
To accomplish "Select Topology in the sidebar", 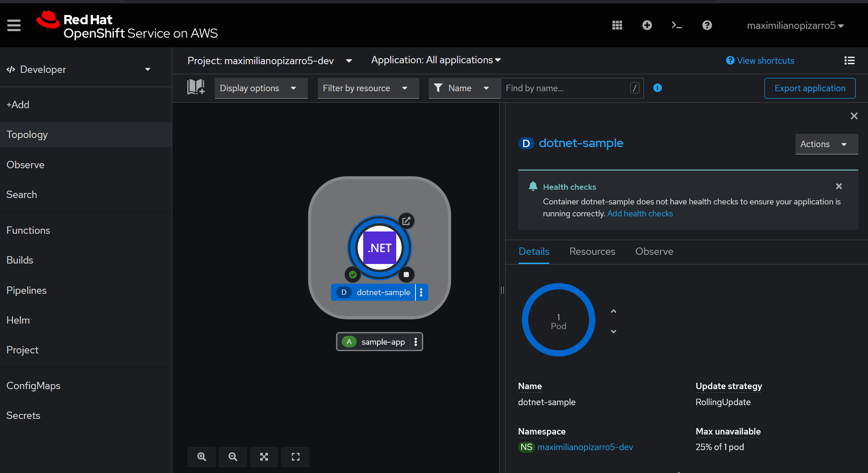I will pyautogui.click(x=86, y=135).
